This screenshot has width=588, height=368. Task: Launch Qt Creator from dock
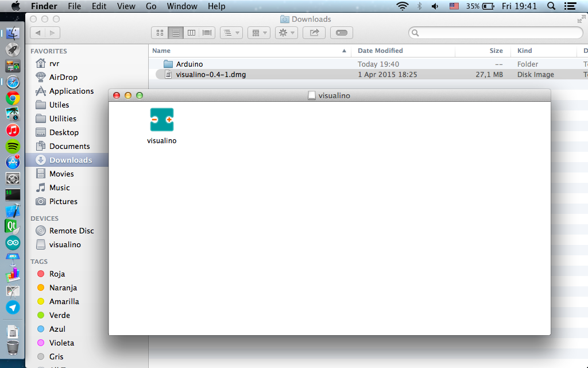[x=13, y=227]
